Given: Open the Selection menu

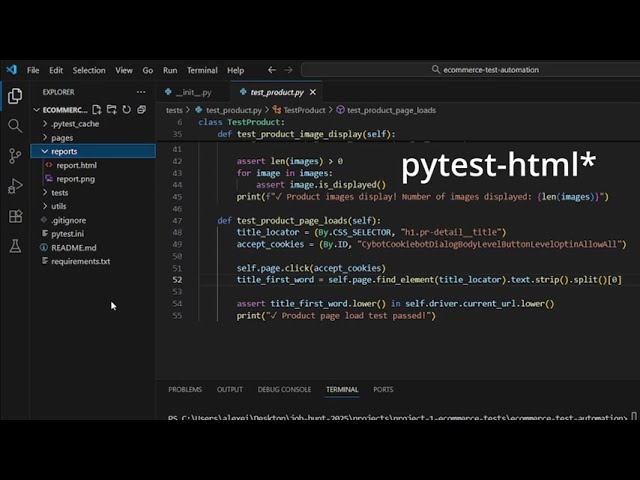Looking at the screenshot, I should click(x=89, y=70).
